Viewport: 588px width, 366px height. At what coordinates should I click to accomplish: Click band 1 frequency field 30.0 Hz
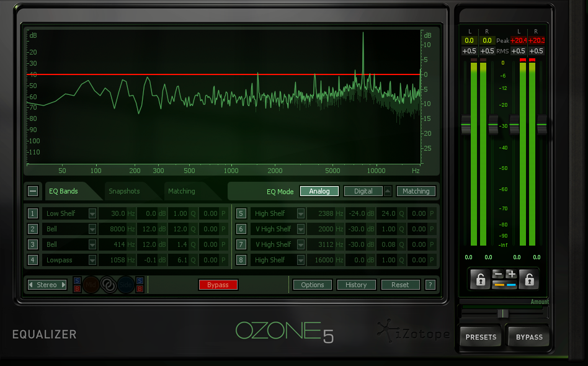click(117, 213)
